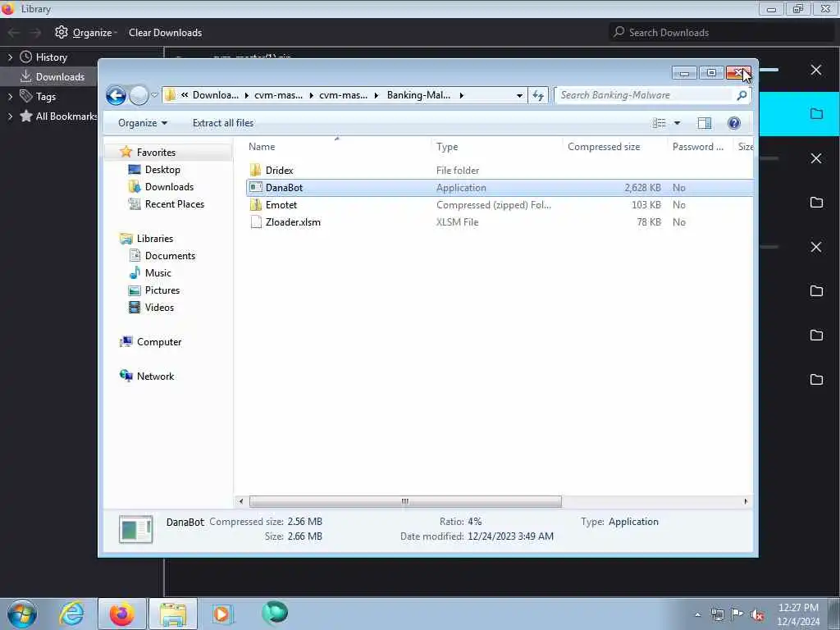840x630 pixels.
Task: Switch to Firefox on taskbar
Action: pyautogui.click(x=121, y=614)
